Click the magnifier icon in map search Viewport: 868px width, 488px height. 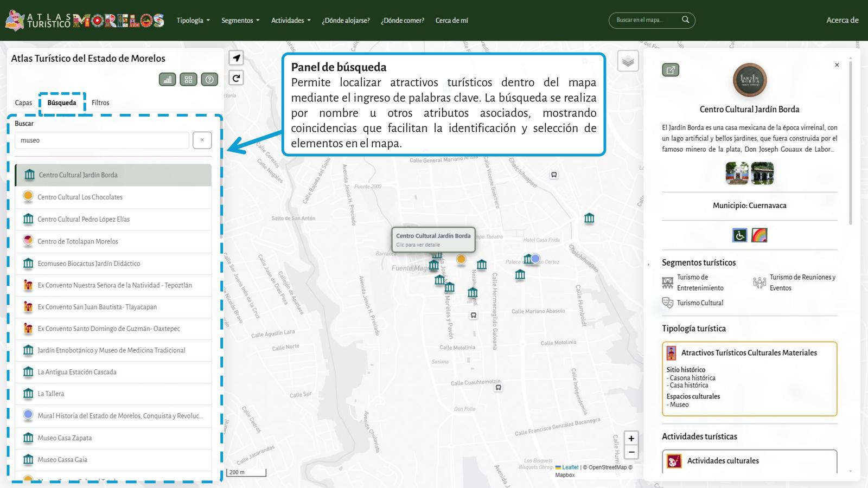[685, 20]
